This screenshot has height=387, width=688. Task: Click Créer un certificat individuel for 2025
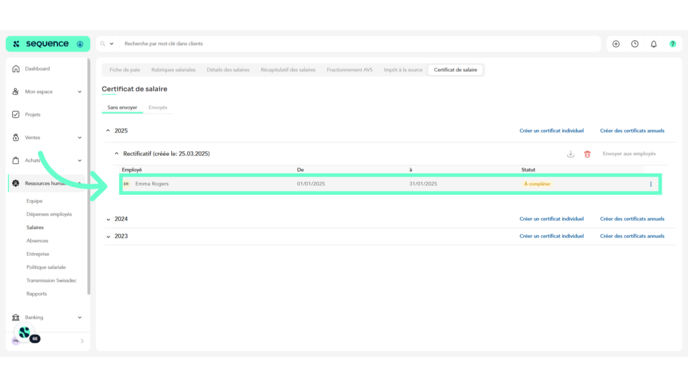[x=552, y=131]
